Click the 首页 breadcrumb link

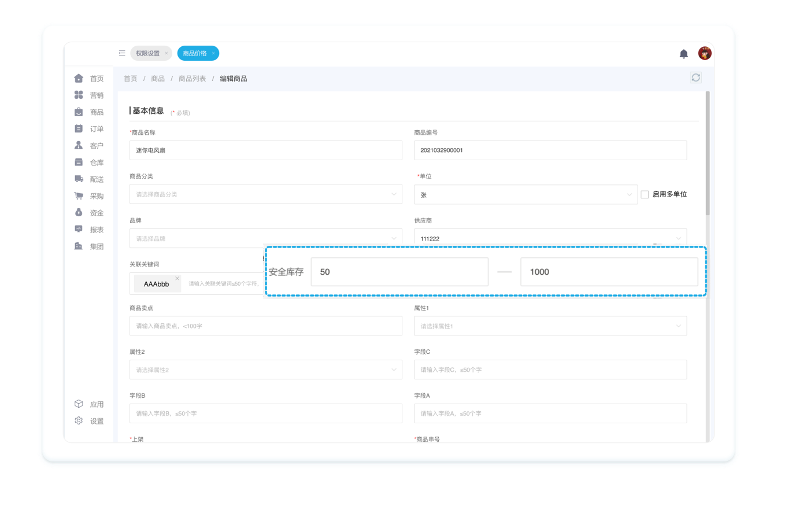point(131,79)
